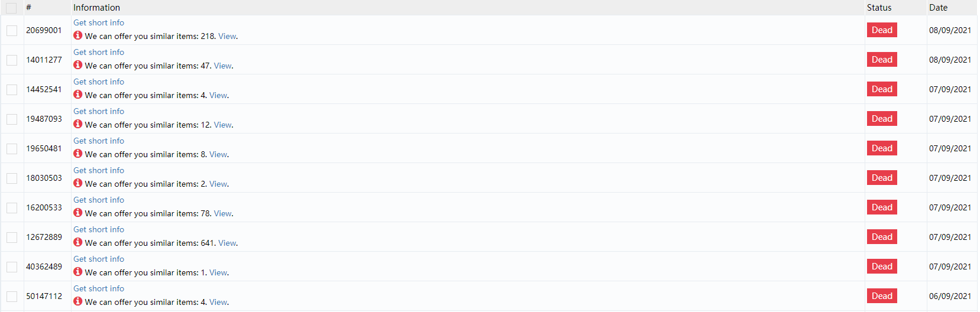Click the Dead status badge for 12672889
The image size is (980, 312).
pos(881,237)
